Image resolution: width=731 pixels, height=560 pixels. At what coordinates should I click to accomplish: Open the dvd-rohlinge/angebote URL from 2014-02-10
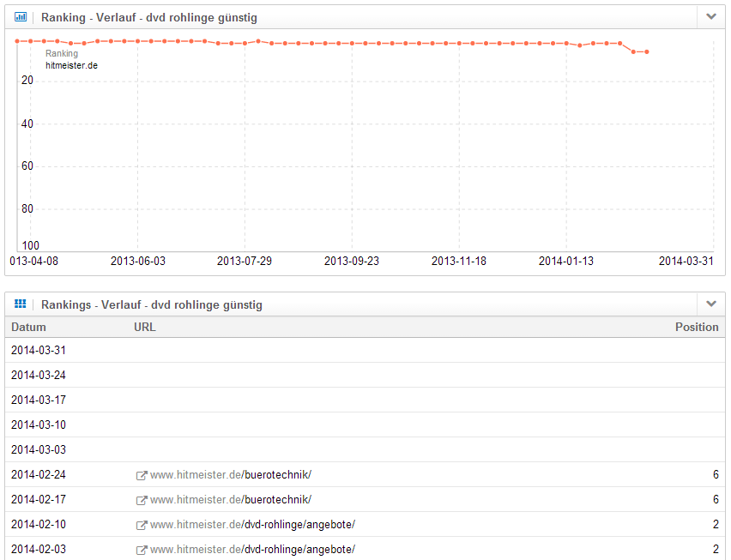(252, 525)
